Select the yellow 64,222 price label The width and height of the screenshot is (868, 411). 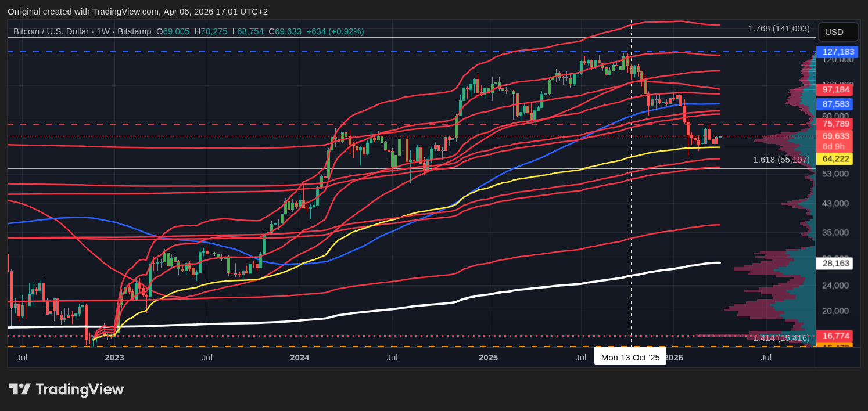(836, 158)
